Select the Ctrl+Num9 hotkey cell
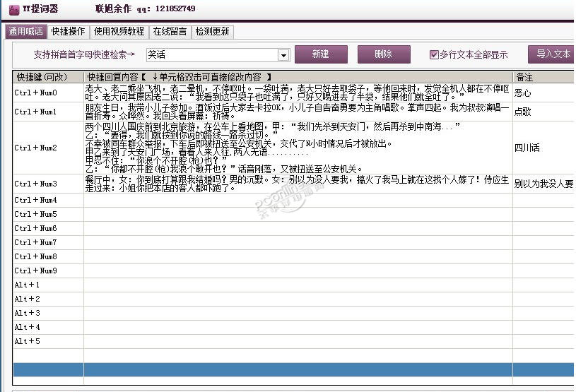Image resolution: width=576 pixels, height=392 pixels. tap(49, 271)
